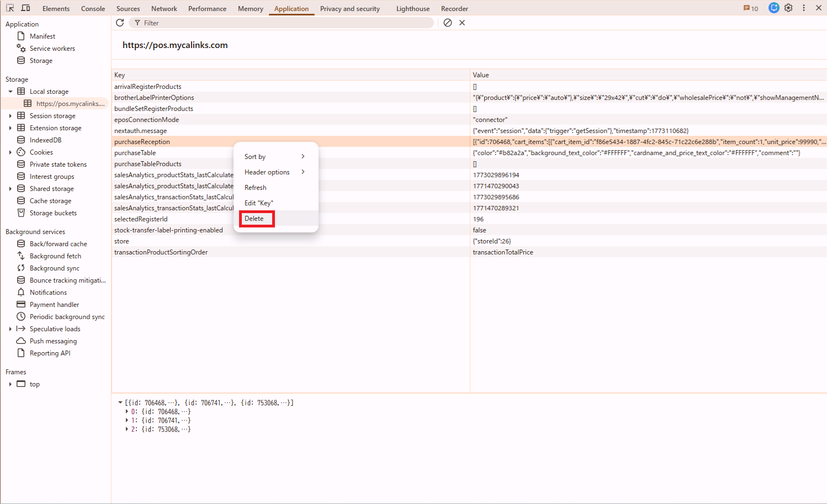Open the DevTools three-dot menu
This screenshot has width=827, height=504.
(804, 8)
